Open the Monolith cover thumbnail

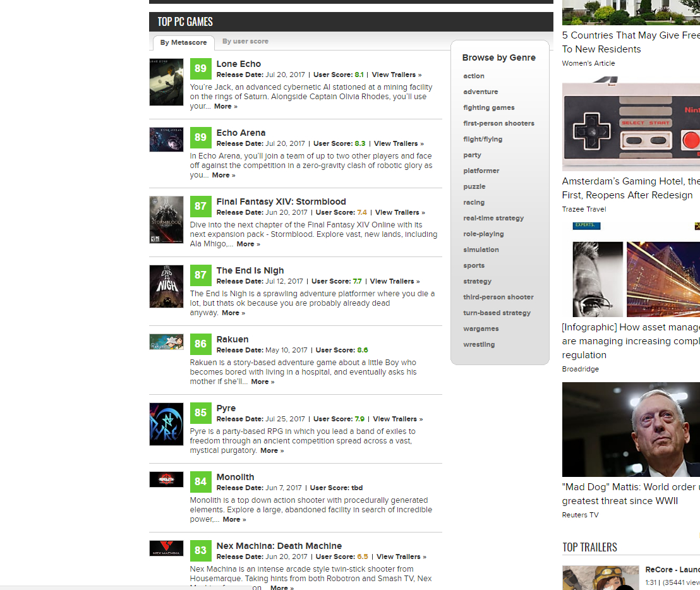pos(166,479)
